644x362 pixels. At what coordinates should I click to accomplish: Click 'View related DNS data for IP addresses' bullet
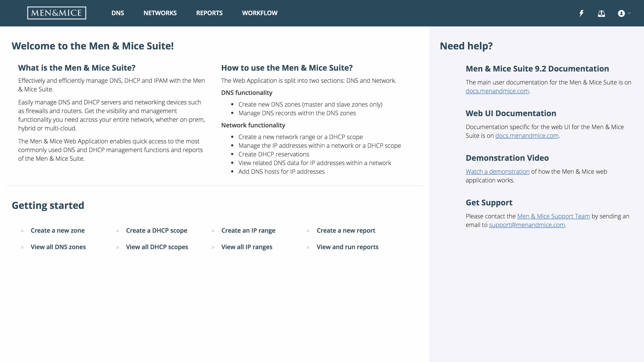click(314, 163)
